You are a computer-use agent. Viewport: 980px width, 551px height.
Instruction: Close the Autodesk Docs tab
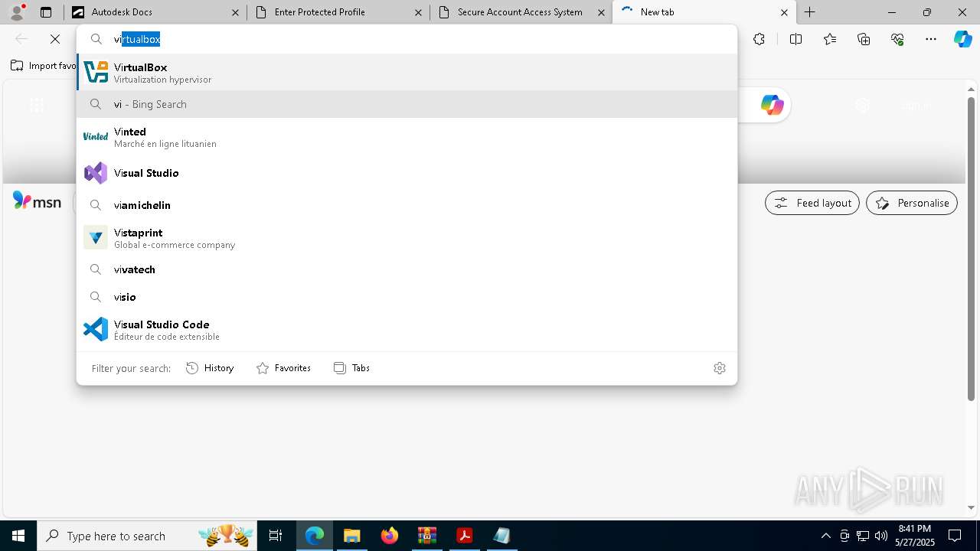pyautogui.click(x=235, y=12)
